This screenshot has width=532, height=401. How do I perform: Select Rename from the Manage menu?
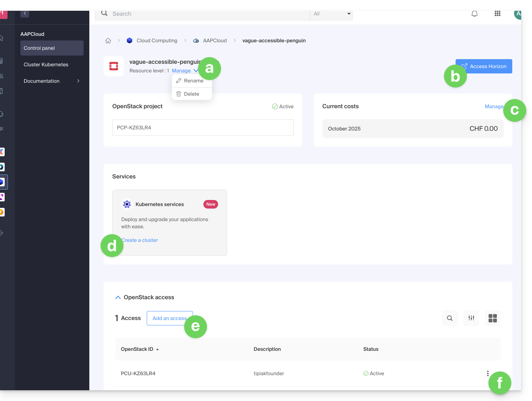click(x=193, y=81)
